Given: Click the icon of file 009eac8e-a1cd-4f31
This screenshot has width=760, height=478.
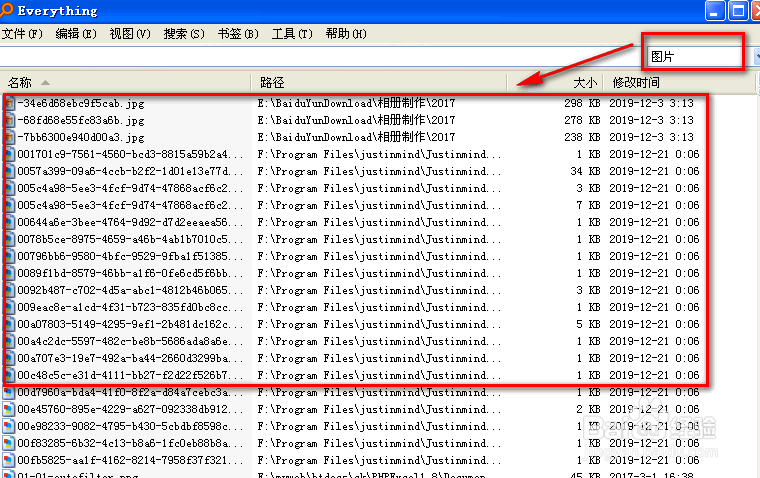Looking at the screenshot, I should [x=9, y=307].
